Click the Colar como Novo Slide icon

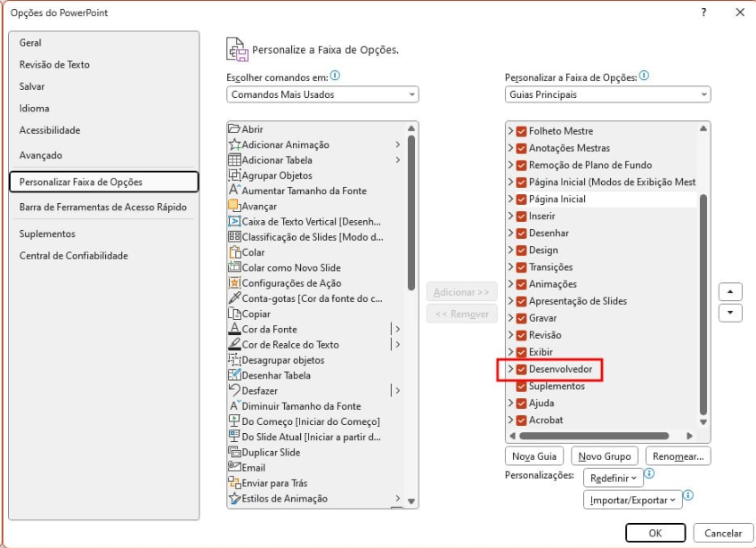[x=234, y=267]
